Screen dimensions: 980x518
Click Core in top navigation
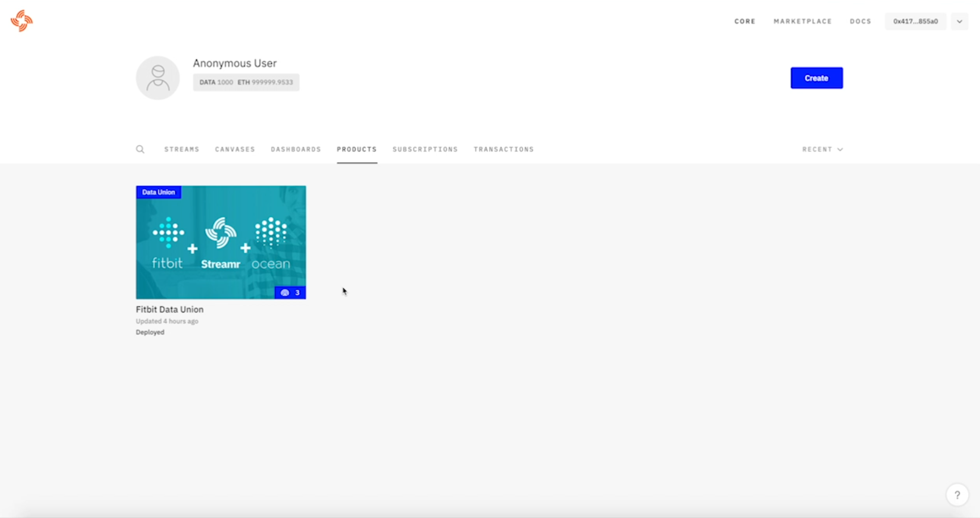745,21
